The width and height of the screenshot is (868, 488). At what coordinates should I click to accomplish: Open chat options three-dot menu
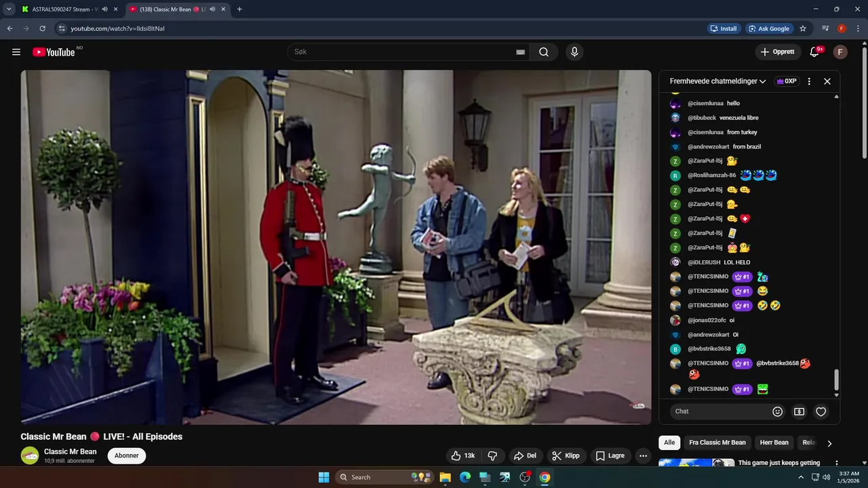[809, 81]
